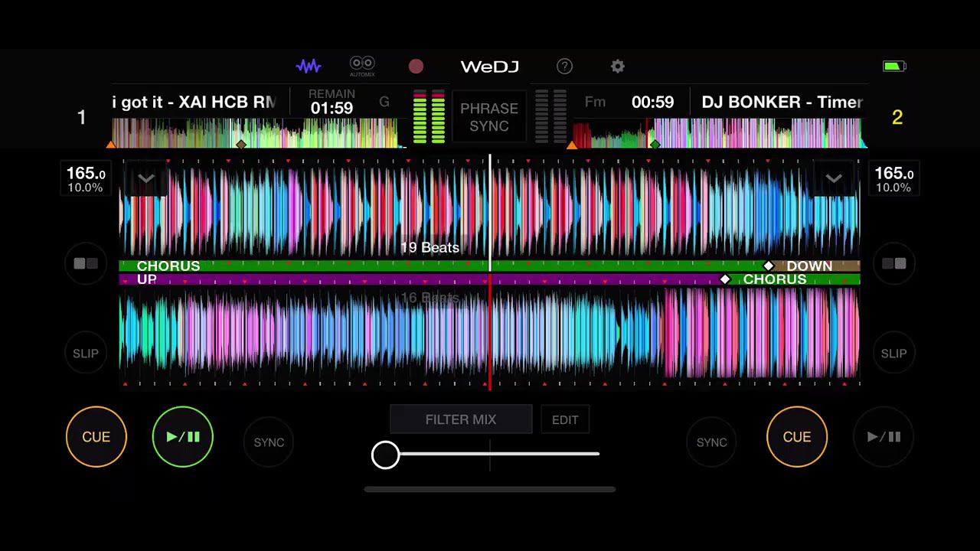980x551 pixels.
Task: Check the battery status icon
Action: 894,67
